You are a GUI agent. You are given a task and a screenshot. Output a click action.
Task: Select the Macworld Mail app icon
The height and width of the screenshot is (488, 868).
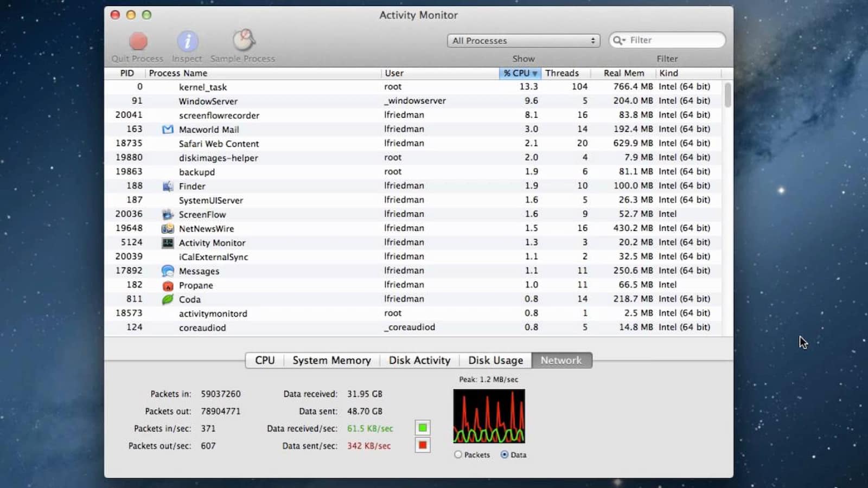pyautogui.click(x=168, y=130)
